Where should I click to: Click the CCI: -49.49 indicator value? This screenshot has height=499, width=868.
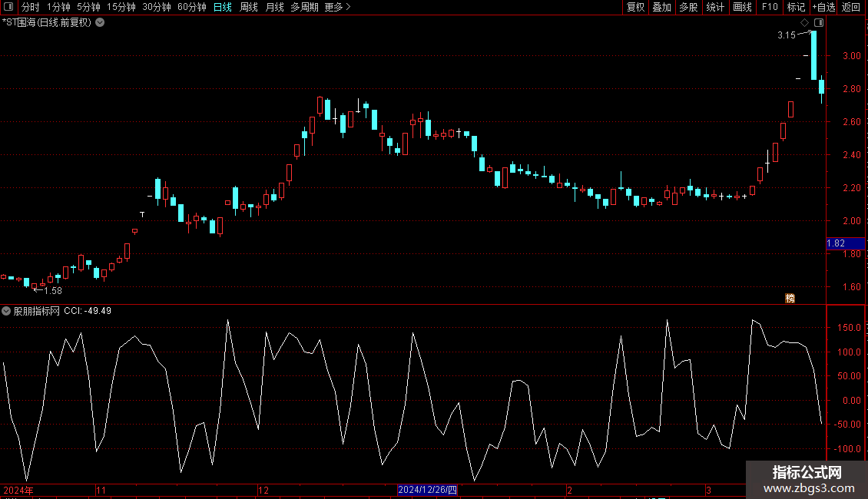click(88, 311)
